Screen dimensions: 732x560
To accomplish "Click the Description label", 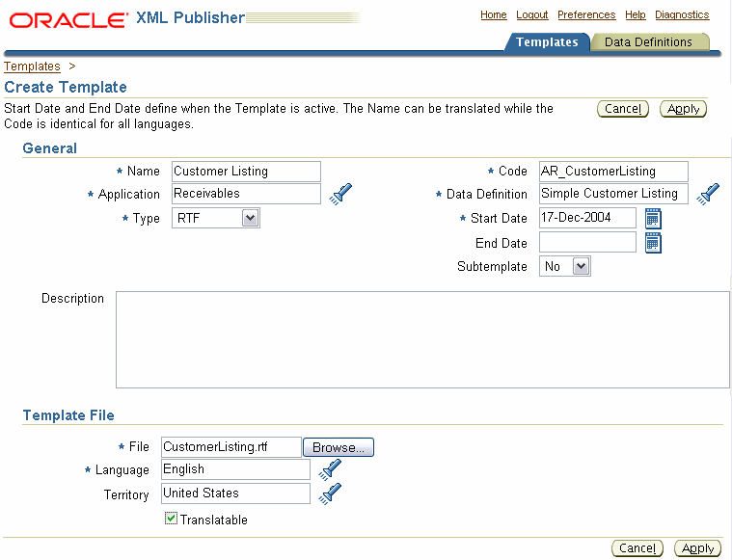I will [73, 298].
